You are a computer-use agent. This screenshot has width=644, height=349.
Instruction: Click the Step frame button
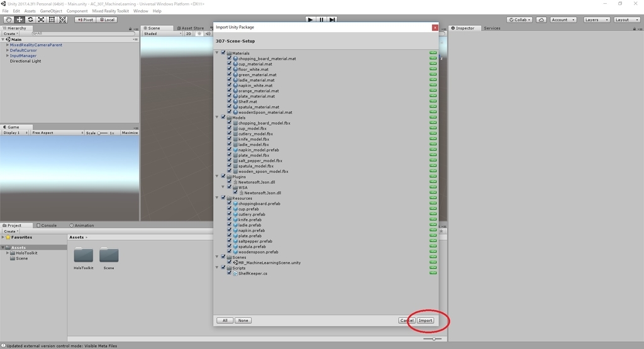332,19
